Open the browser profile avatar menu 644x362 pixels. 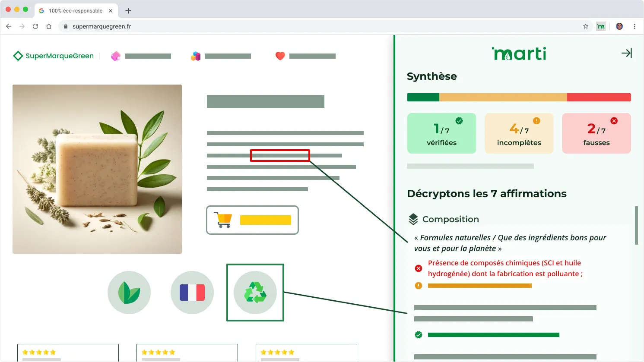tap(619, 26)
